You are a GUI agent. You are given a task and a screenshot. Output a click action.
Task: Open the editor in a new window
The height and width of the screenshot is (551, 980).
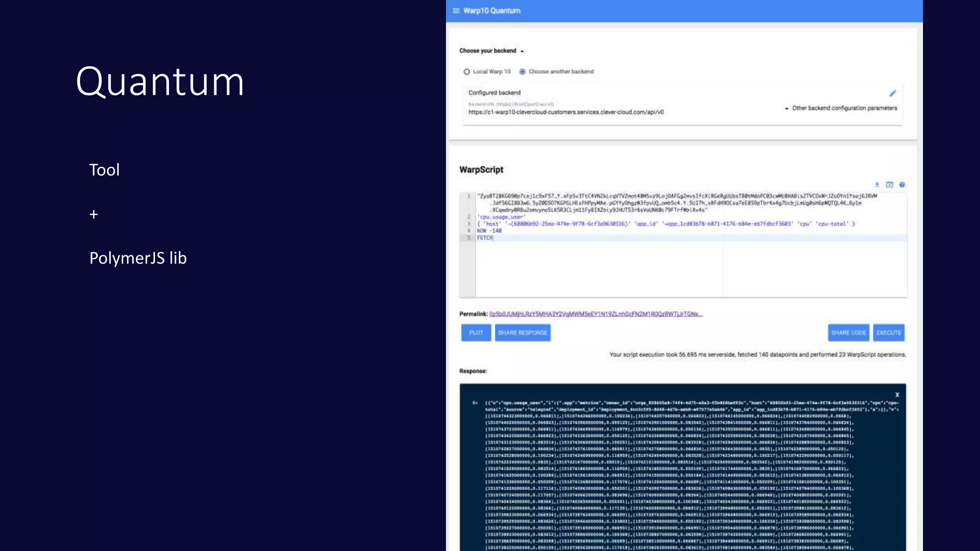[x=890, y=185]
